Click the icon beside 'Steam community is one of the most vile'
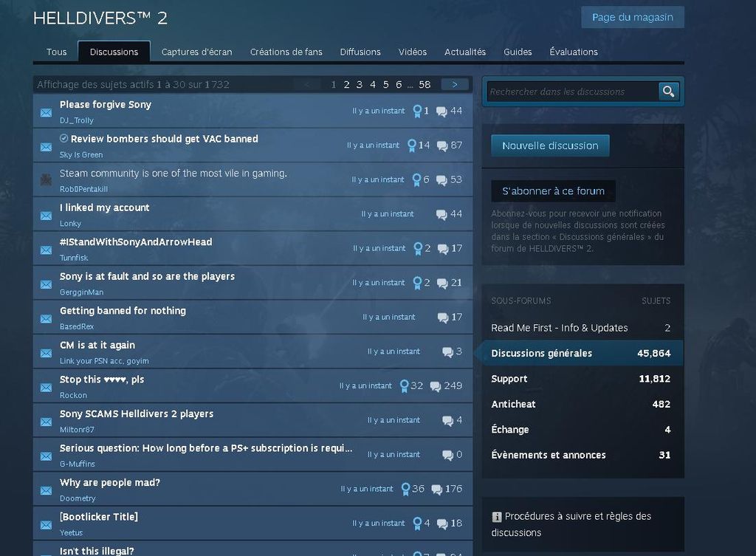Image resolution: width=756 pixels, height=556 pixels. (47, 180)
